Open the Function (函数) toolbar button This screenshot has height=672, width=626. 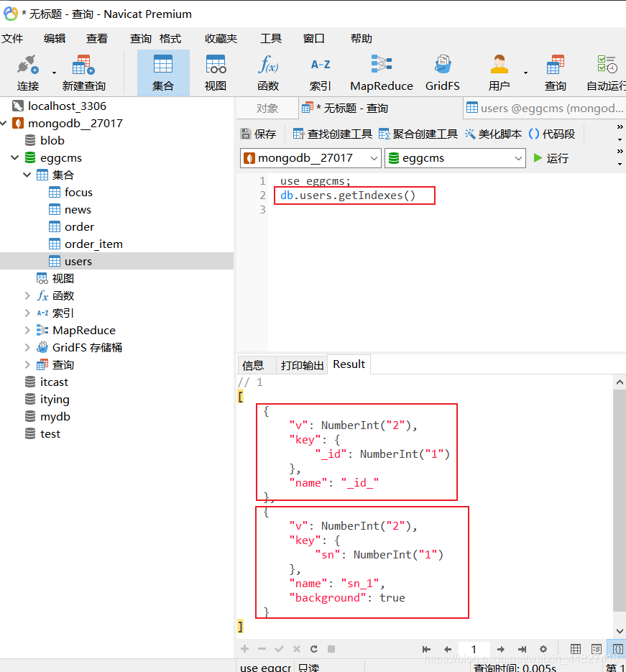[x=268, y=73]
